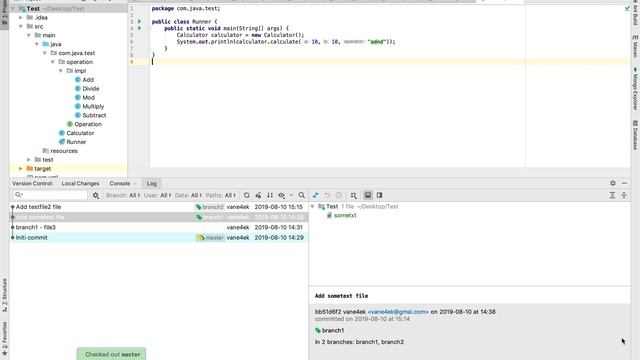Expand the .idea folder
This screenshot has width=640, height=360.
point(21,18)
